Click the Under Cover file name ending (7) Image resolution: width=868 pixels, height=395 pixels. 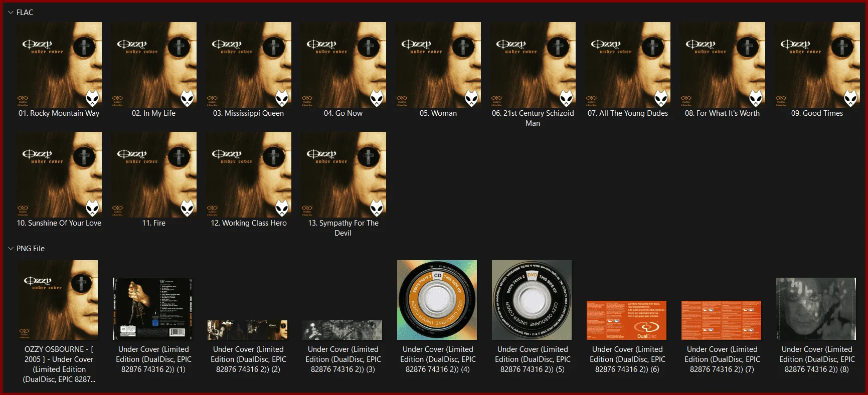coord(723,359)
